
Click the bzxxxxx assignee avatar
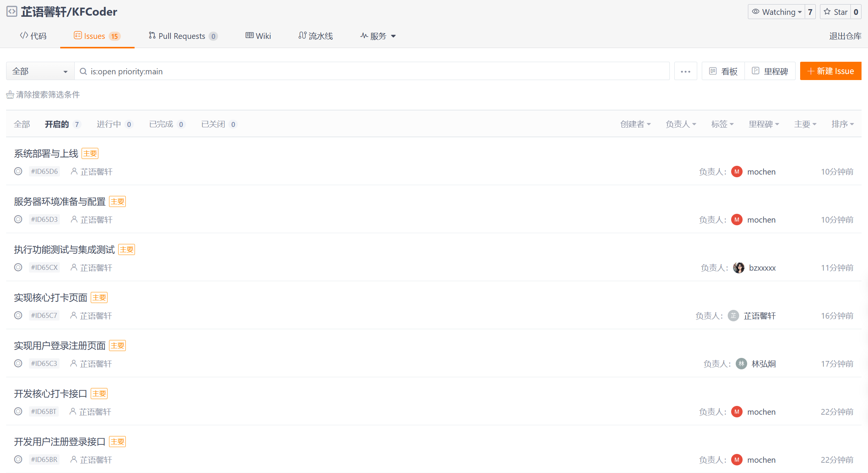point(738,268)
